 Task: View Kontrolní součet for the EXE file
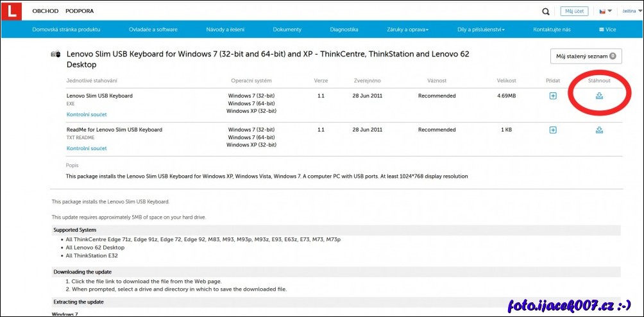pyautogui.click(x=87, y=114)
